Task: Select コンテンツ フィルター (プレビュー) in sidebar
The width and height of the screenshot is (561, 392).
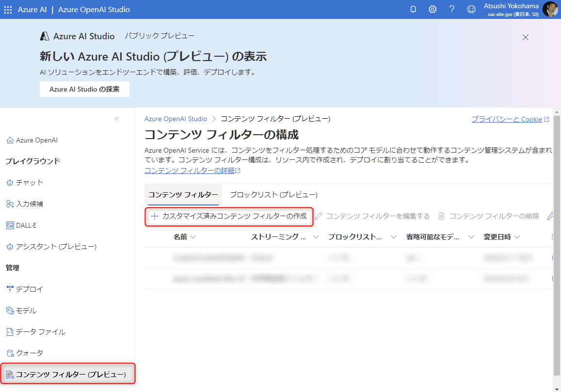Action: (68, 374)
